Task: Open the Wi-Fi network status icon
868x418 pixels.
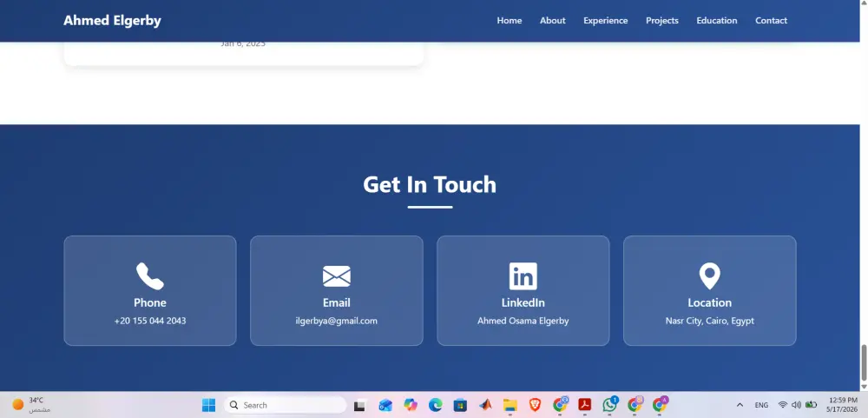Action: (x=783, y=405)
